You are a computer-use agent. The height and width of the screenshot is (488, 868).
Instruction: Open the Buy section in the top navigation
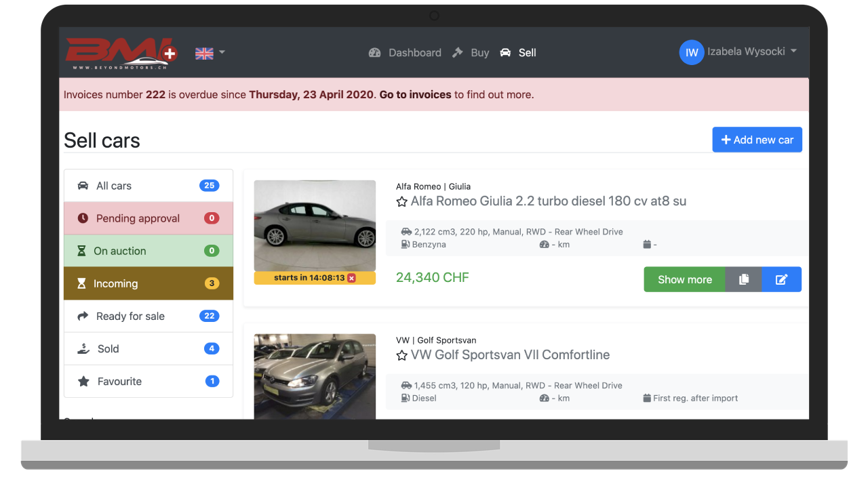pyautogui.click(x=480, y=52)
